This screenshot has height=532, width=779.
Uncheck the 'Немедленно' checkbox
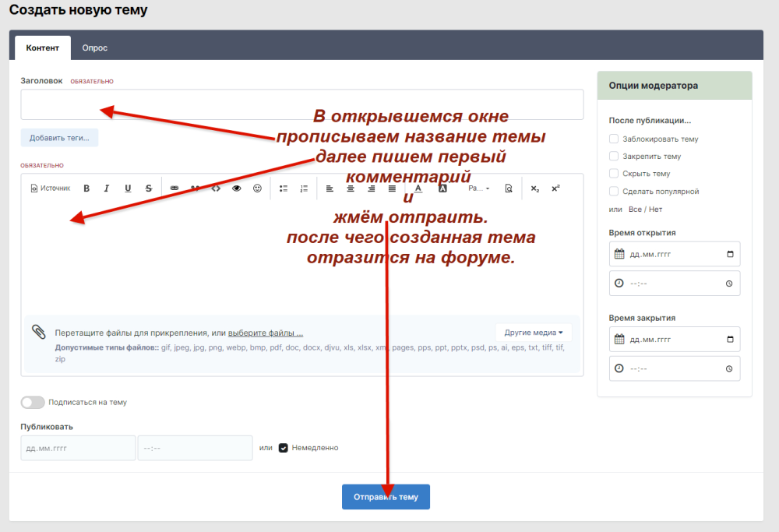284,448
